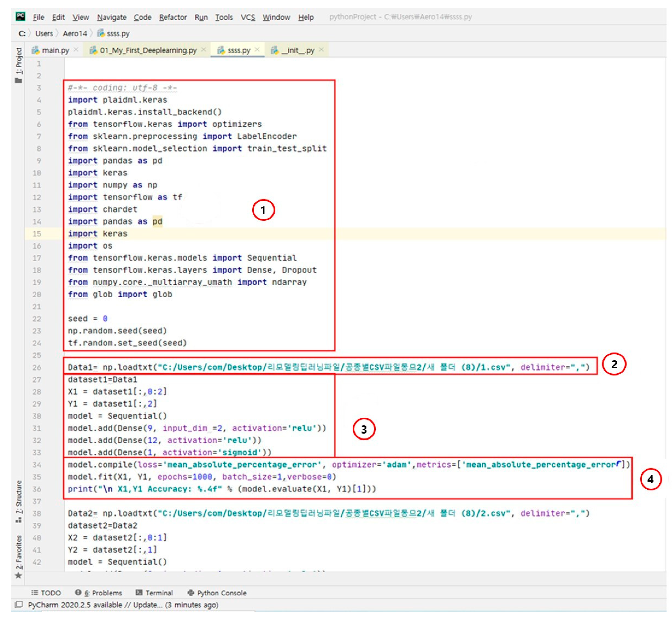The height and width of the screenshot is (617, 672).
Task: Close the main.py tab
Action: point(76,50)
